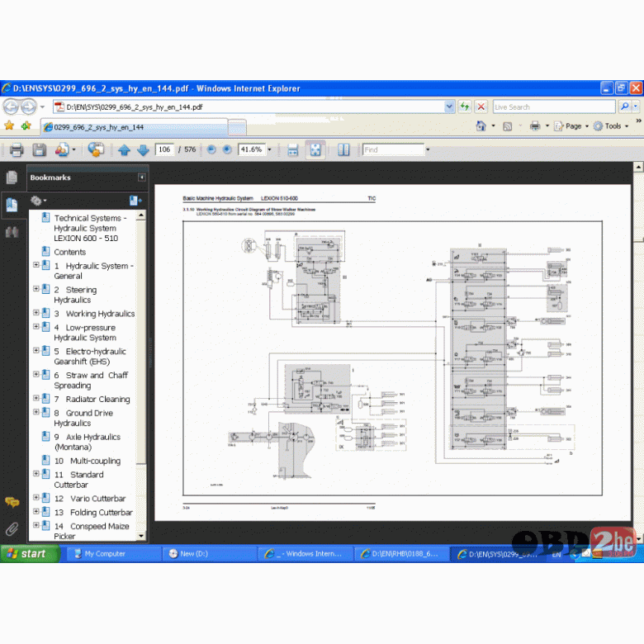
Task: Select the Contents bookmark
Action: coord(70,252)
